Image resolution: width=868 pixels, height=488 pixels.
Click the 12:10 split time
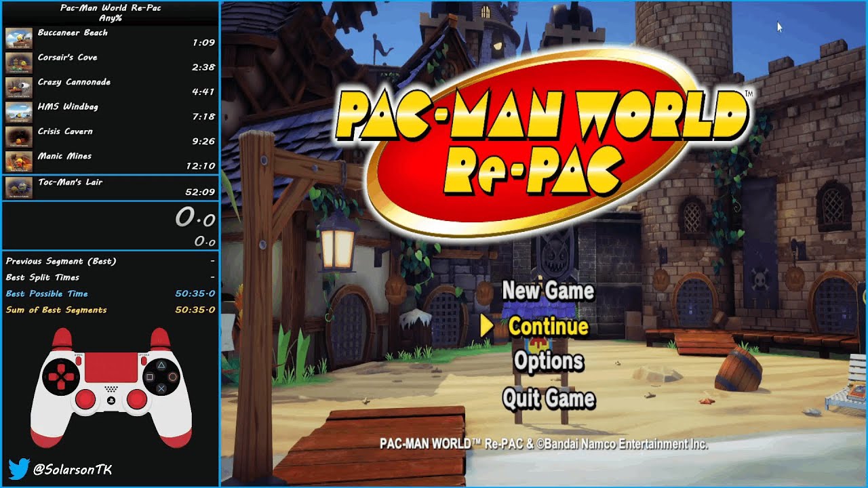(x=200, y=166)
